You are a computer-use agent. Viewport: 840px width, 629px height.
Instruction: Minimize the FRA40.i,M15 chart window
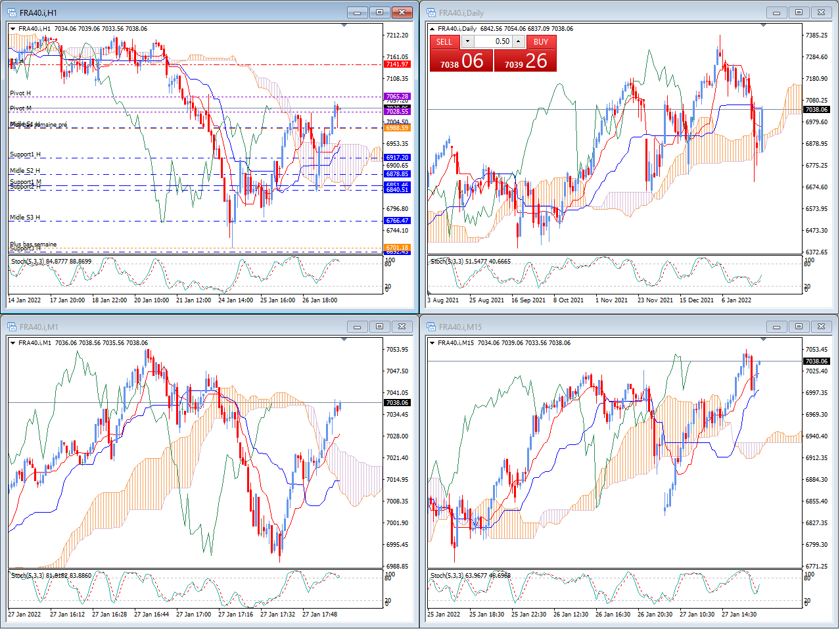click(776, 327)
